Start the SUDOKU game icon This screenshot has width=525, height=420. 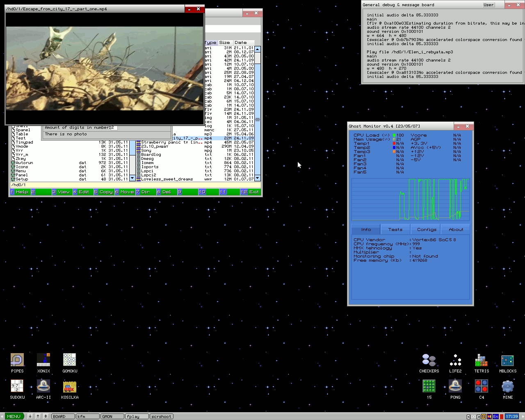tap(17, 386)
